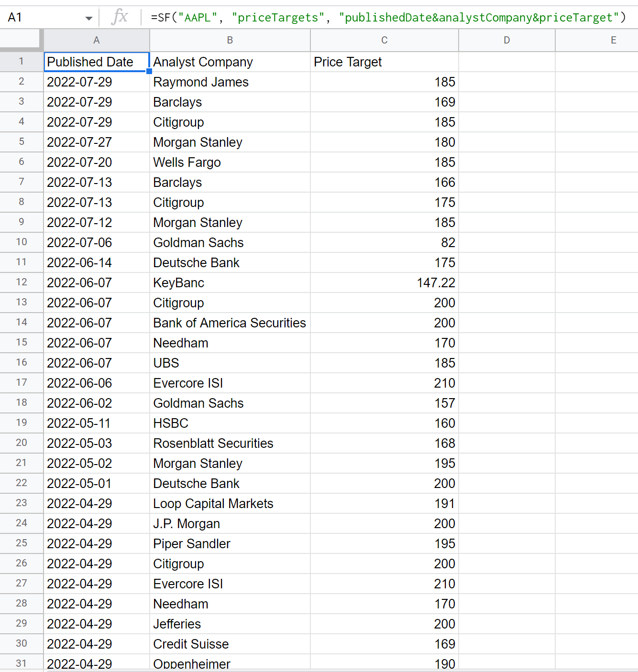
Task: Click the price target 180 cell
Action: coord(385,142)
